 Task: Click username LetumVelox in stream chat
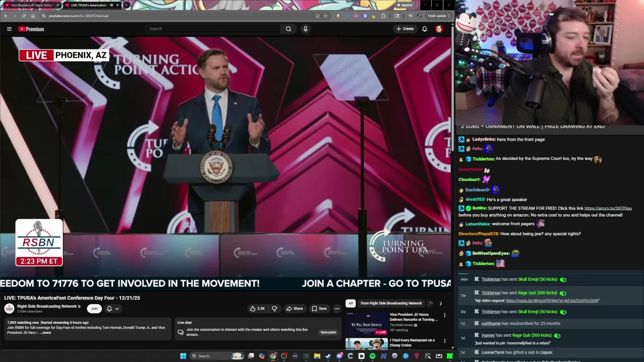[477, 224]
